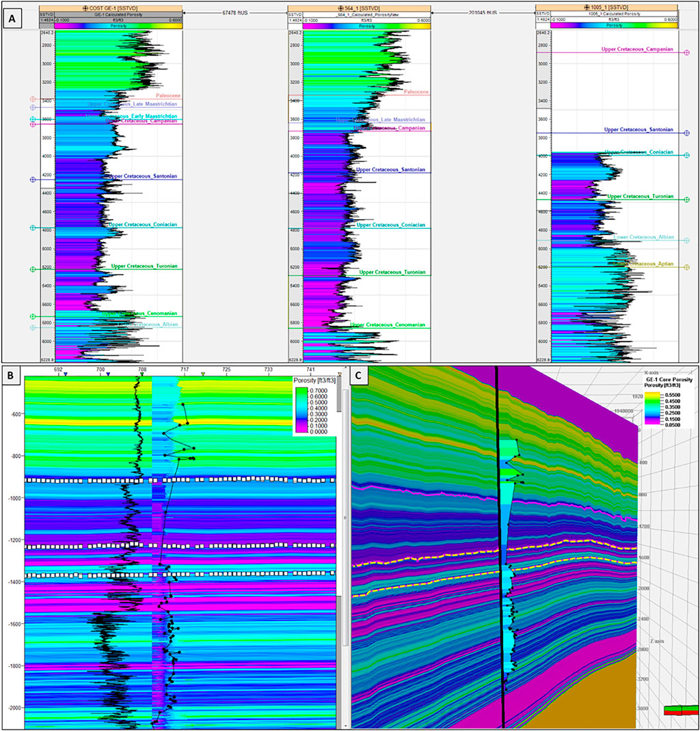
Task: Select the blue Santonian marker circle left of GE-1
Action: (x=33, y=180)
